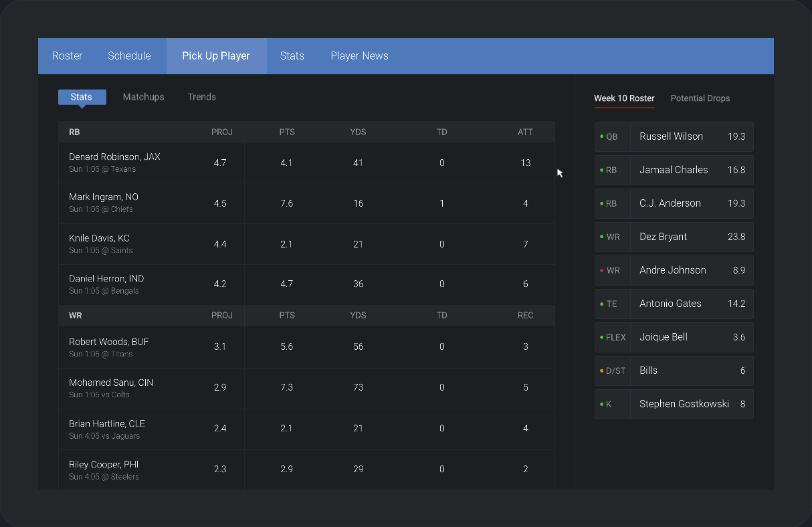Click the FLEX position label
The image size is (812, 527).
pos(616,337)
